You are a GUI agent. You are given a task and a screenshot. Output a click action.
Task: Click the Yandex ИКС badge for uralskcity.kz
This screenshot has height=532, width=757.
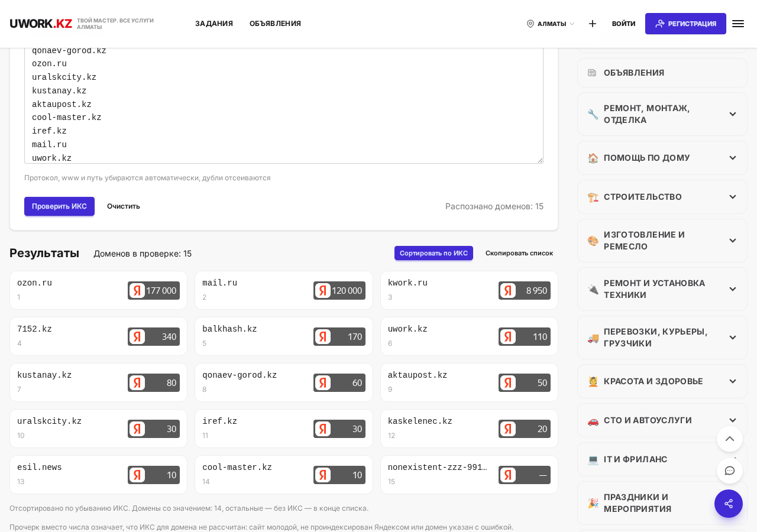coord(154,429)
